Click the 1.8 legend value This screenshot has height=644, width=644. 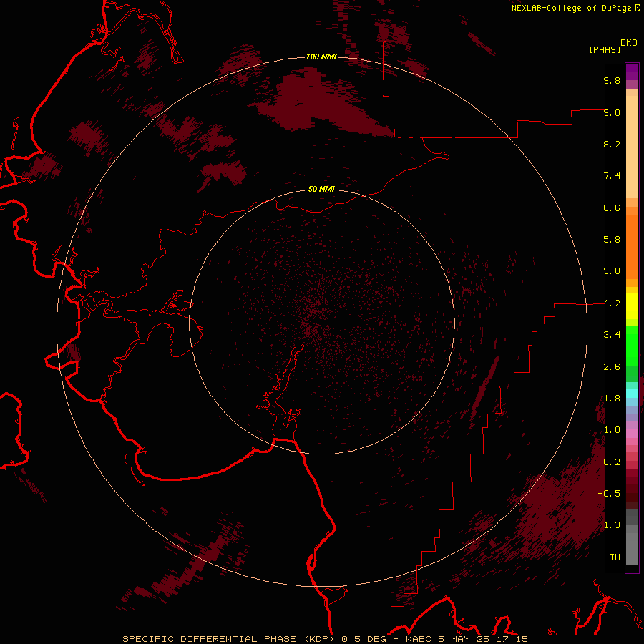point(612,399)
